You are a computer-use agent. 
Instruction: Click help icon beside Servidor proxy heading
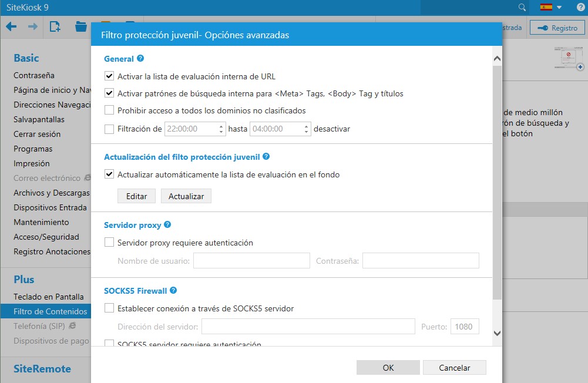167,225
